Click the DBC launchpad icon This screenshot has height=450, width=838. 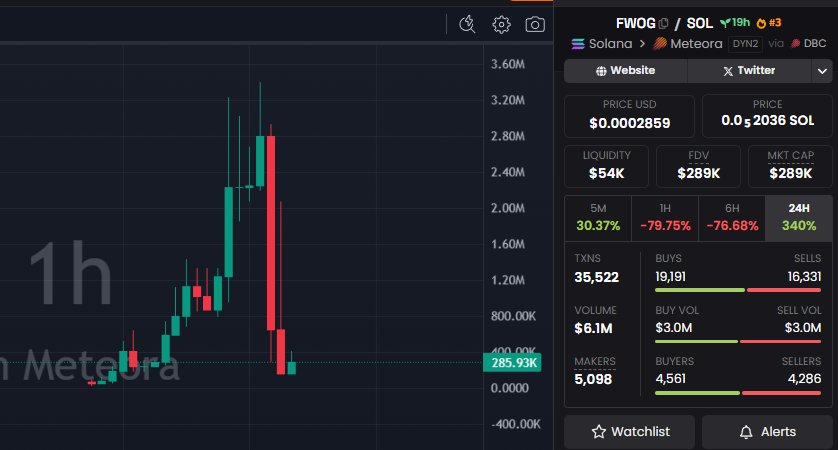795,44
